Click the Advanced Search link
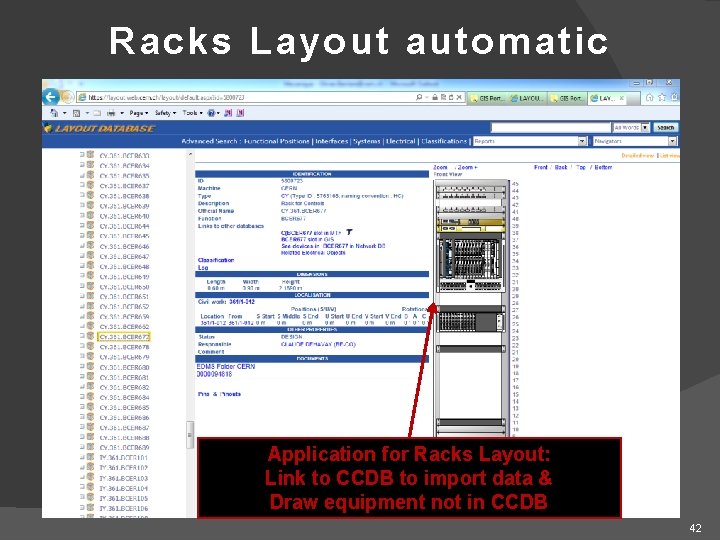The image size is (720, 540). click(209, 141)
